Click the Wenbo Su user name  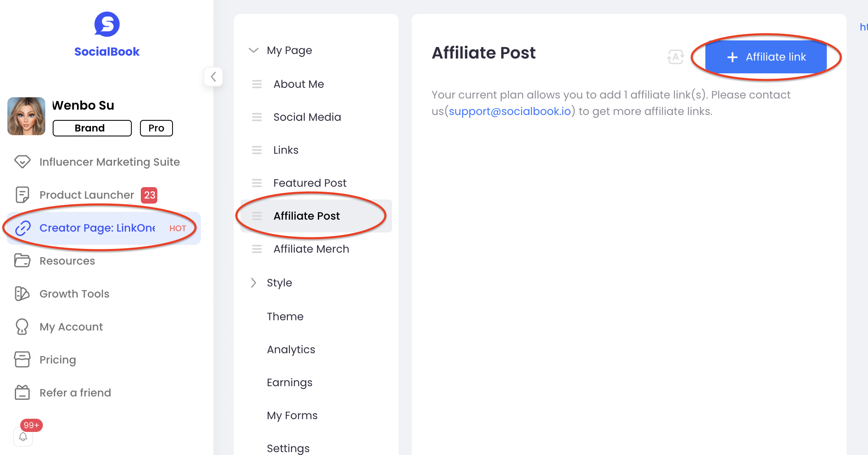click(x=83, y=106)
